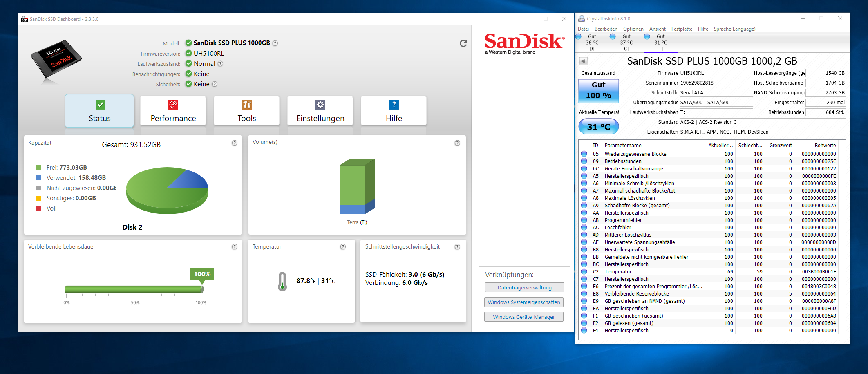The height and width of the screenshot is (374, 868).
Task: Open the Tools tab
Action: [246, 111]
